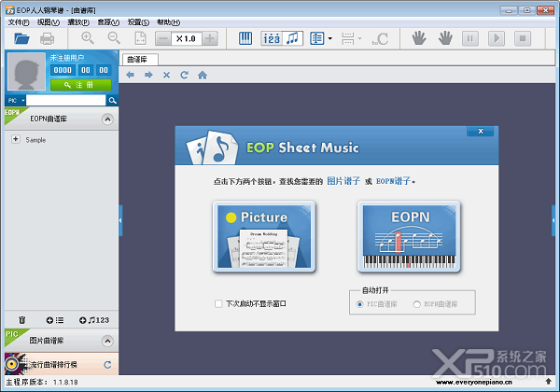Close the EOP Sheet Music dialog

click(481, 131)
